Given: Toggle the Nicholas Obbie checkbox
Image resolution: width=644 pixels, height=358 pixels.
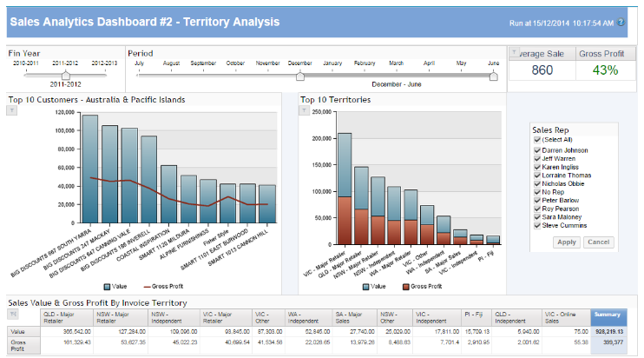Looking at the screenshot, I should (x=537, y=183).
